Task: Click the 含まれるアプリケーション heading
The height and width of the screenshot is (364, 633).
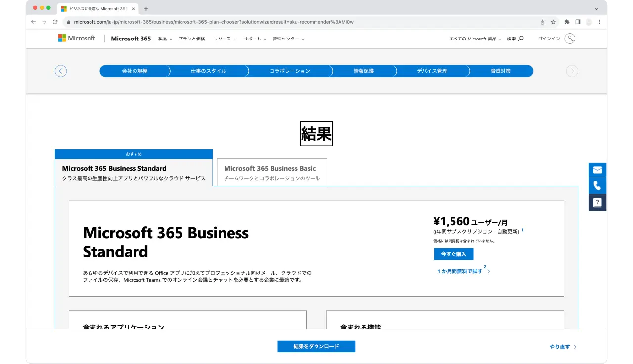Action: 124,327
